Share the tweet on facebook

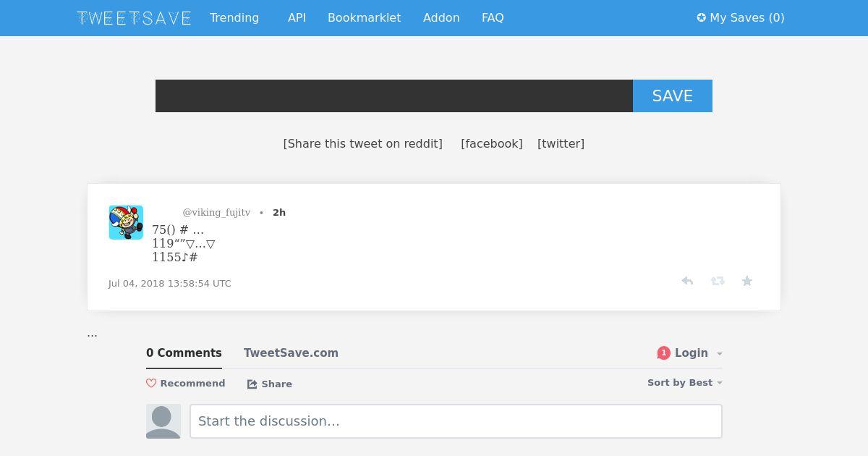[x=491, y=143]
